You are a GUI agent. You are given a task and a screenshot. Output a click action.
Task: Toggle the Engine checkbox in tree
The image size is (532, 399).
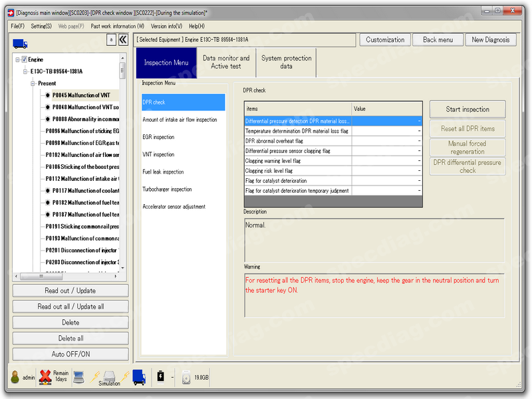click(25, 59)
